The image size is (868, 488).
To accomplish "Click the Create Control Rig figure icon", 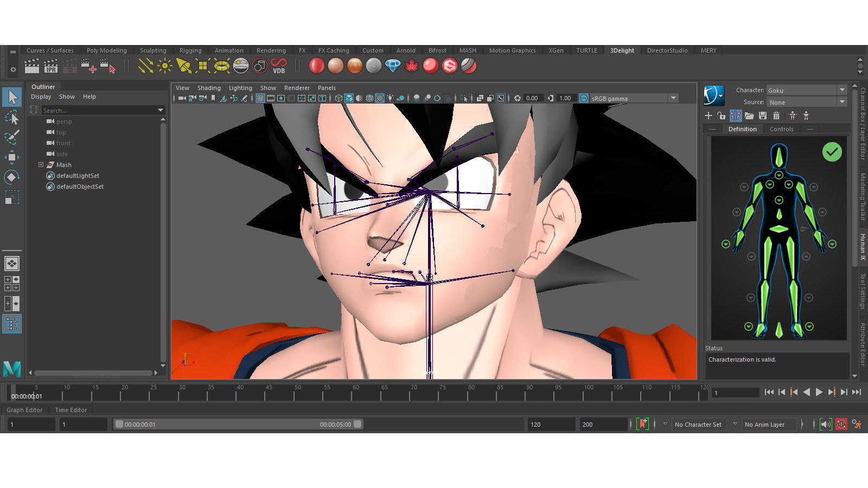I will pos(793,115).
